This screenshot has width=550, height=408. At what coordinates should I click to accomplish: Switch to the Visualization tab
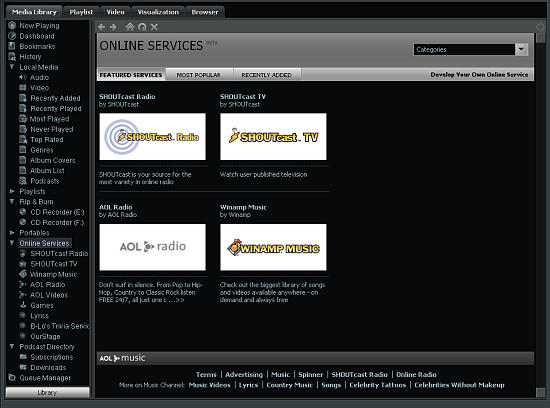[158, 12]
